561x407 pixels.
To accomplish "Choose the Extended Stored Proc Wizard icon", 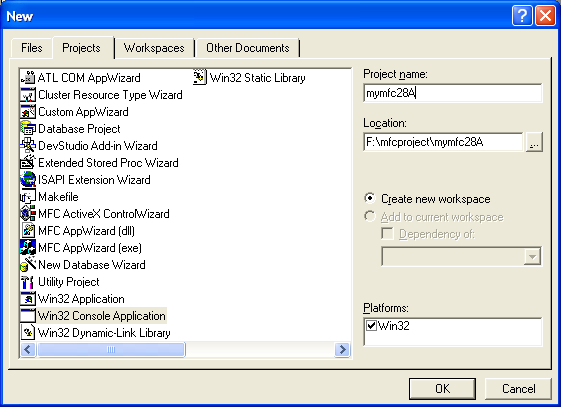I will coord(28,163).
